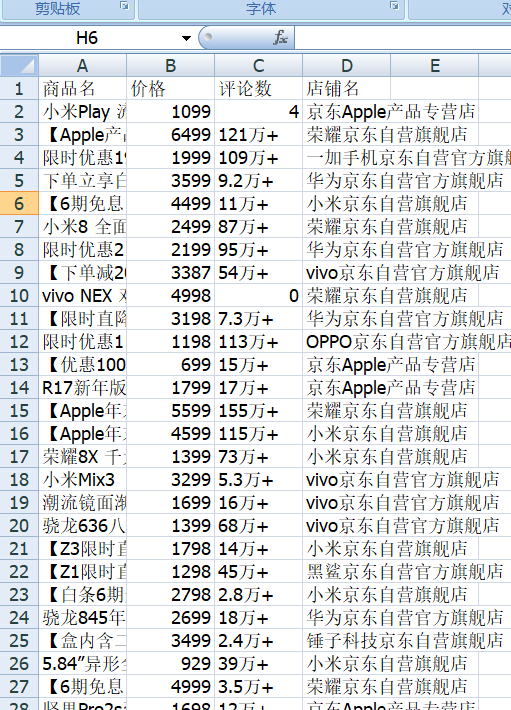Open the Name Box dropdown arrow
The width and height of the screenshot is (511, 710).
pyautogui.click(x=186, y=38)
